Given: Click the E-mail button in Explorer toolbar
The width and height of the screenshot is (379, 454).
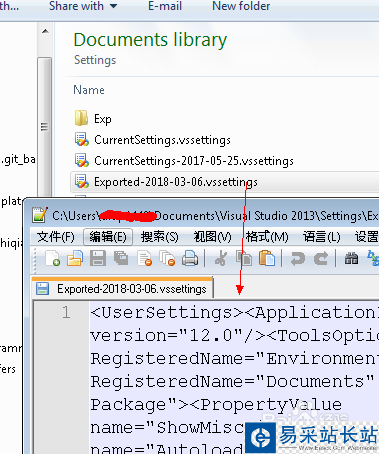Looking at the screenshot, I should [165, 6].
